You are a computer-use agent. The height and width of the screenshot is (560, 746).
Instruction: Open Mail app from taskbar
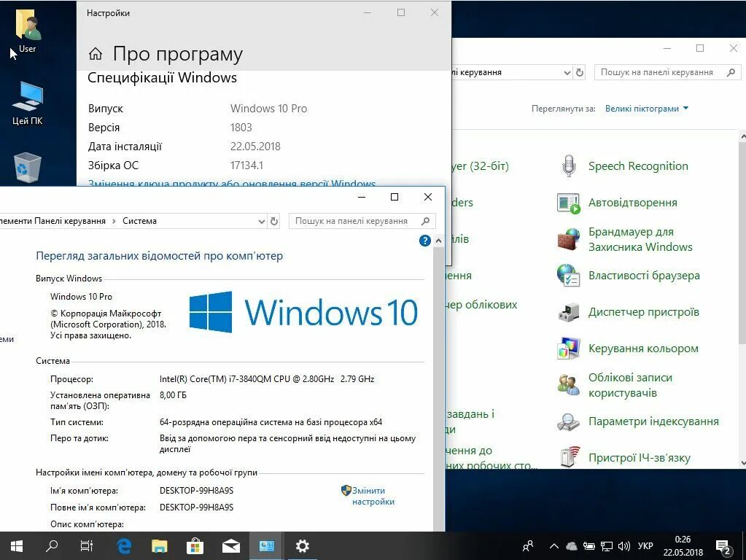(230, 546)
